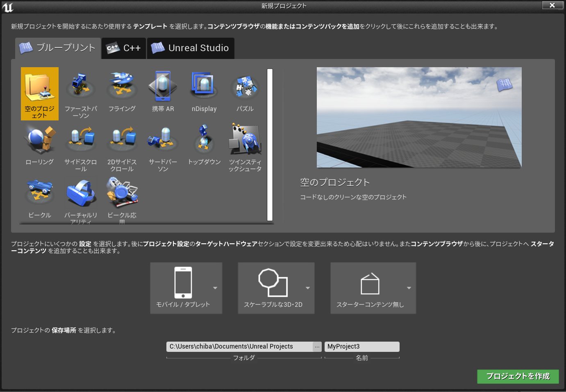Choose the 携帯 AR template

[x=163, y=90]
